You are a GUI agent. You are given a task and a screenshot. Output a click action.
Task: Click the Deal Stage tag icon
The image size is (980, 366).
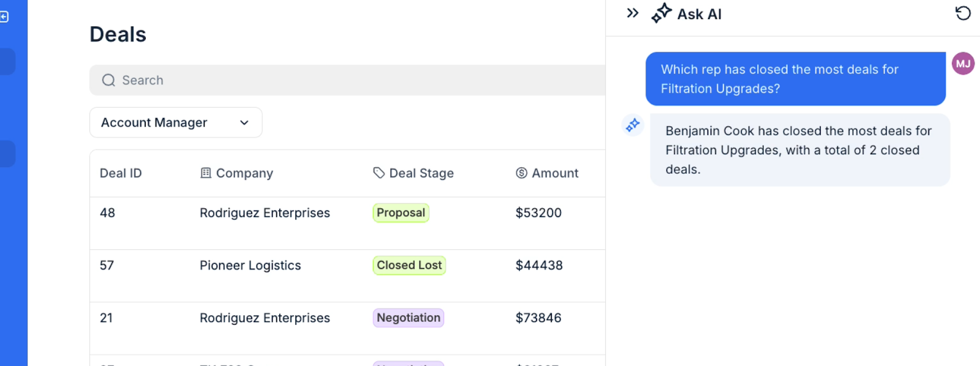tap(379, 173)
